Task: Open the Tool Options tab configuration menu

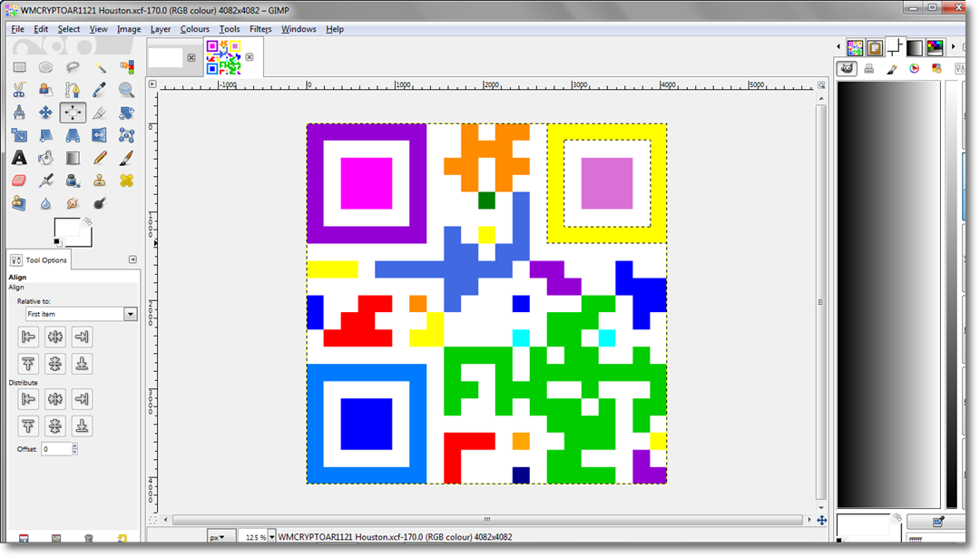Action: tap(132, 259)
